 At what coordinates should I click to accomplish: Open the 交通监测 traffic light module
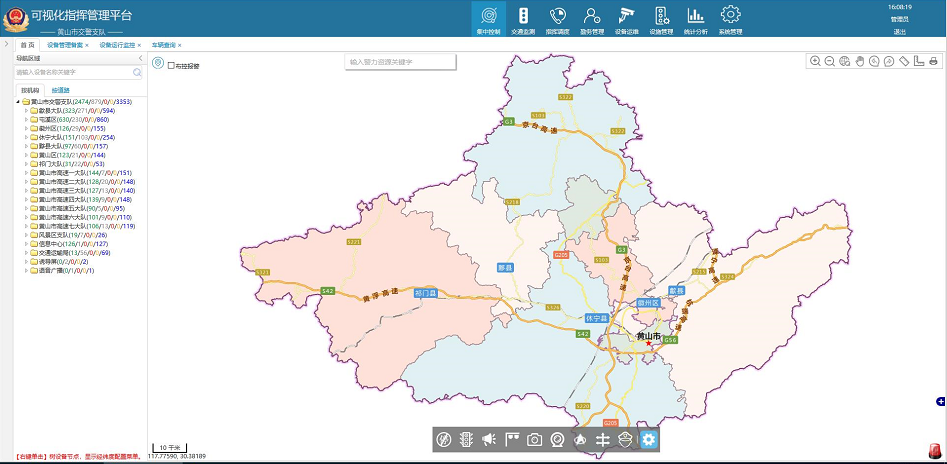523,19
